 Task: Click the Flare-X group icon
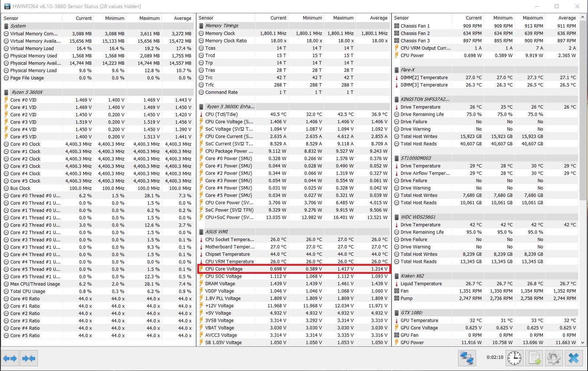[x=397, y=70]
